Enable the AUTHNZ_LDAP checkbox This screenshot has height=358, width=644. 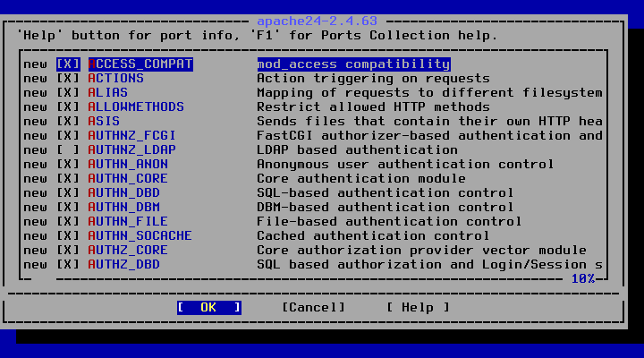tap(68, 150)
